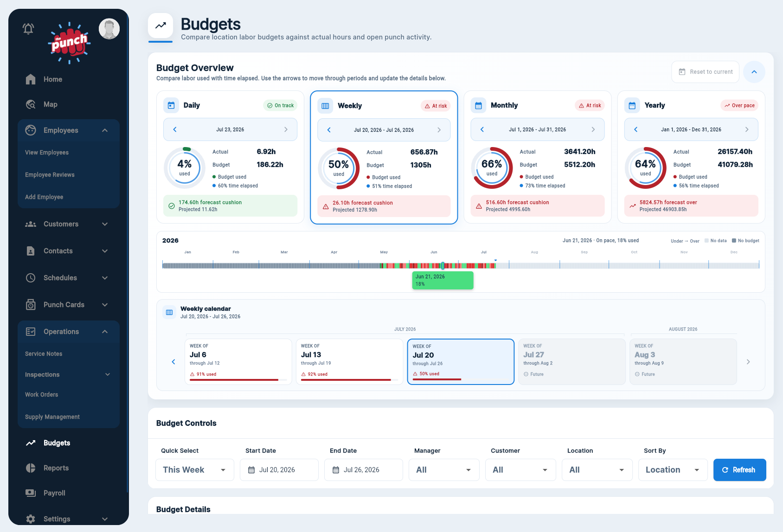
Task: Click the Punch logo
Action: 69,43
